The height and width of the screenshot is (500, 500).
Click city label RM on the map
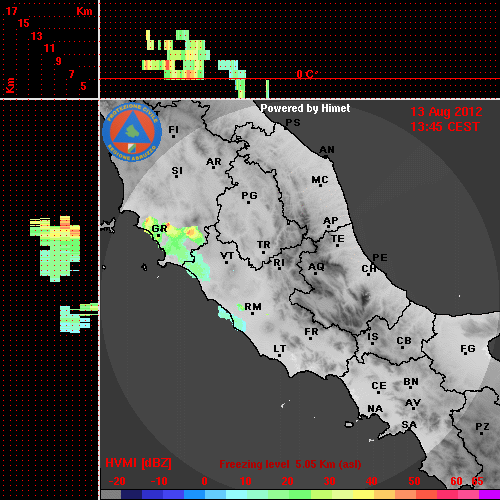coord(253,307)
